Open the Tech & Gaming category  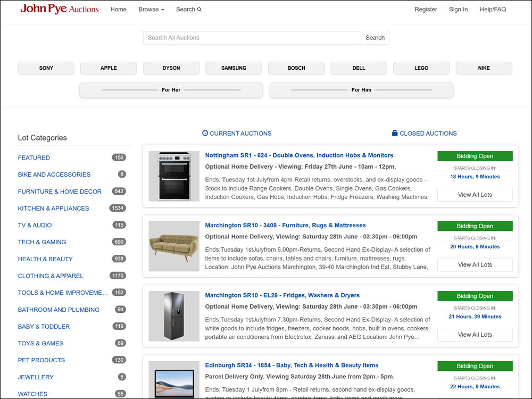(x=42, y=242)
